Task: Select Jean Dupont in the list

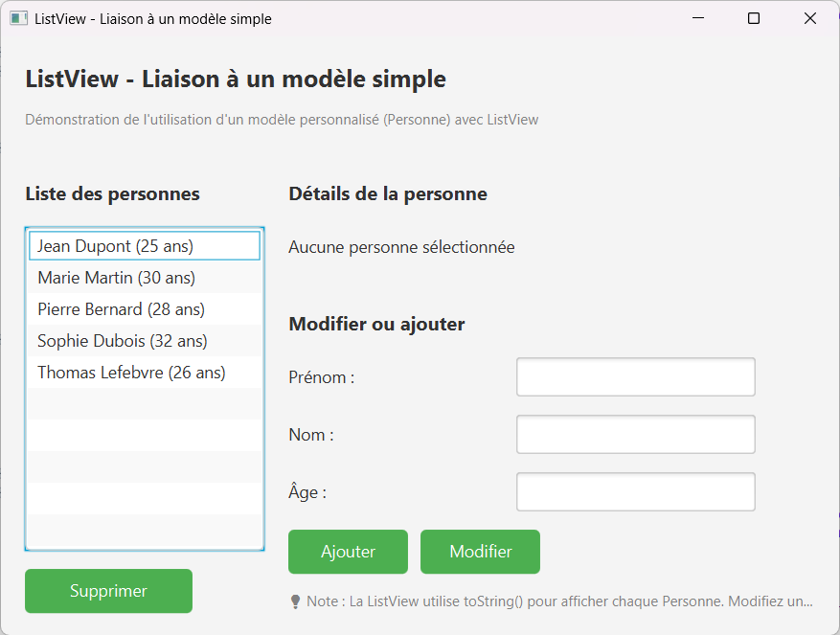Action: point(144,245)
